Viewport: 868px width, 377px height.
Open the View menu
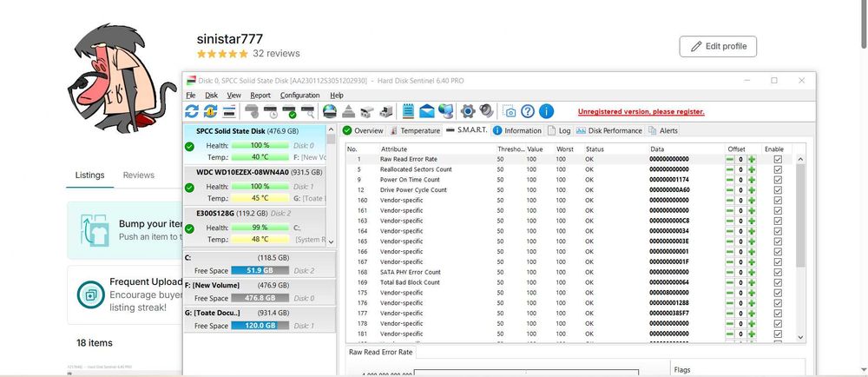(234, 96)
